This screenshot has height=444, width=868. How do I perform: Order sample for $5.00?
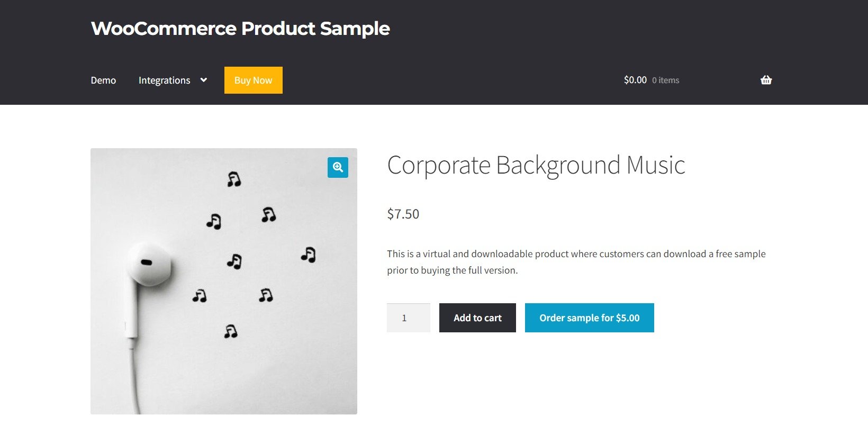[589, 318]
